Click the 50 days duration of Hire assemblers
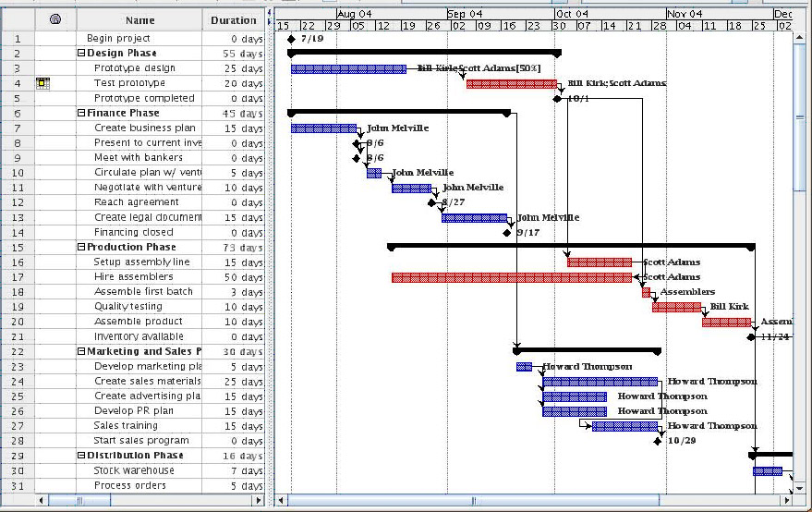 click(x=243, y=277)
